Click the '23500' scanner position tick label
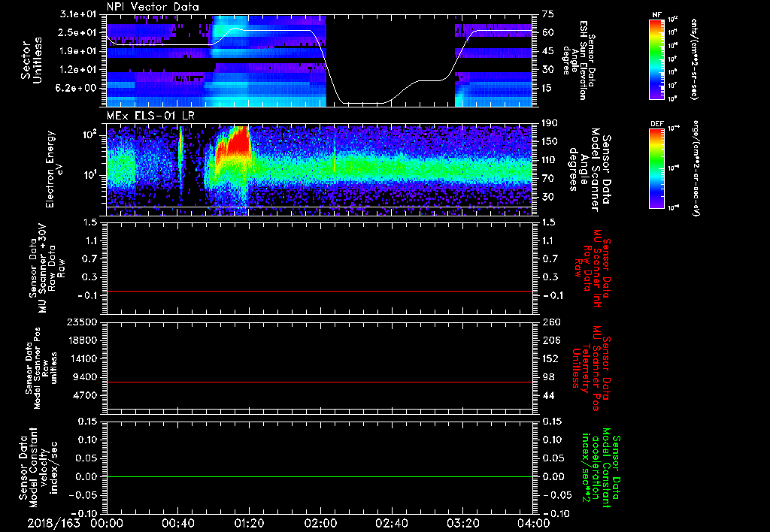Screen dimensions: 770x532 83,322
